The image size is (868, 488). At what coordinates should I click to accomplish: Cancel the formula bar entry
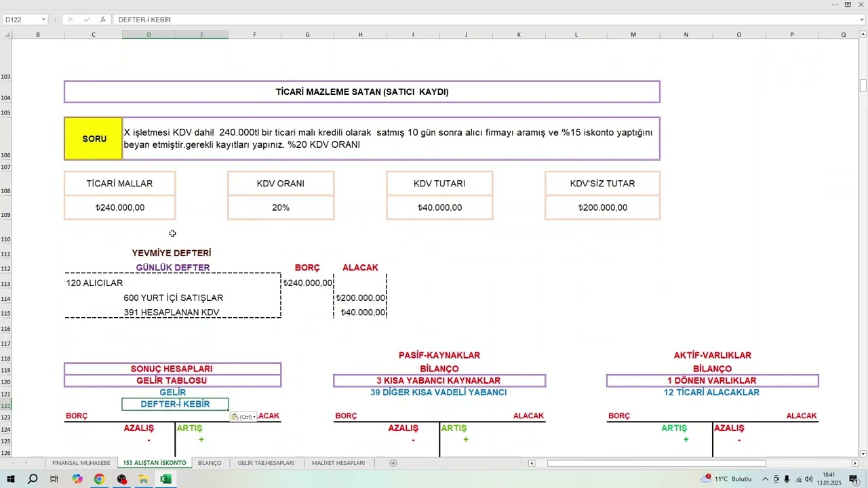(x=70, y=20)
